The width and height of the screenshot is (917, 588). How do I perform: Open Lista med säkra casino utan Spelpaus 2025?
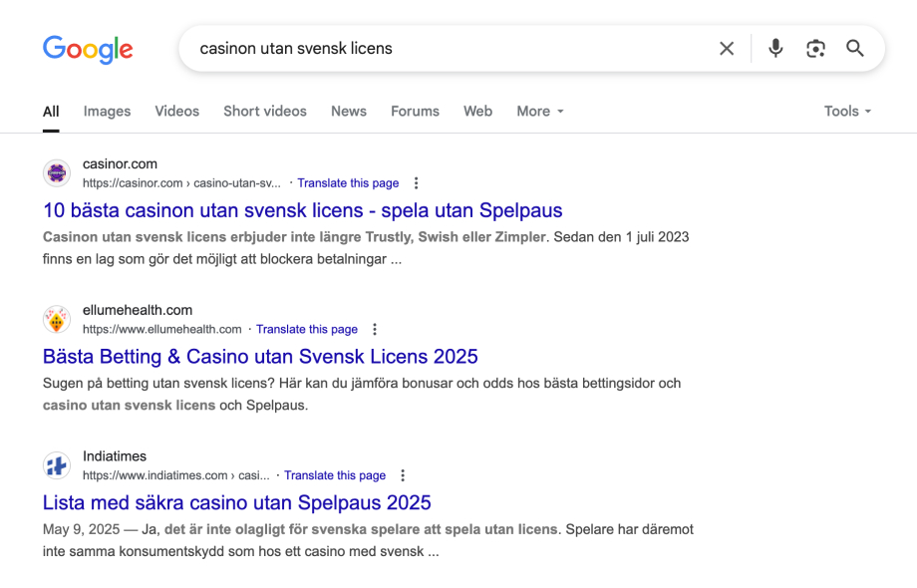(236, 502)
